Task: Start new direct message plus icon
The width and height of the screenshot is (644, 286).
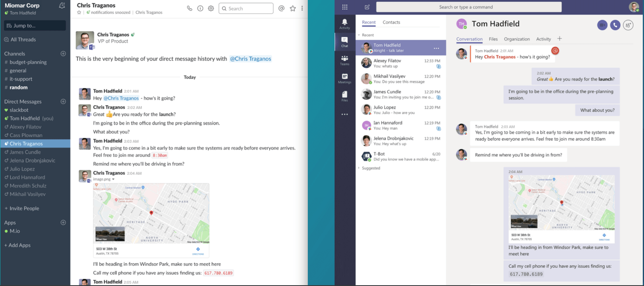Action: coord(63,102)
